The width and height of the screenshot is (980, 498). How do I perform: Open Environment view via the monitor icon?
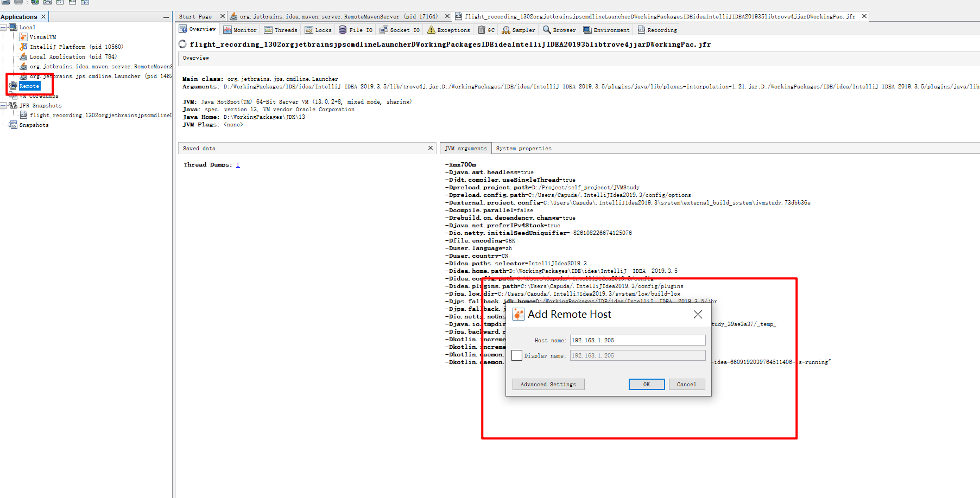(587, 30)
